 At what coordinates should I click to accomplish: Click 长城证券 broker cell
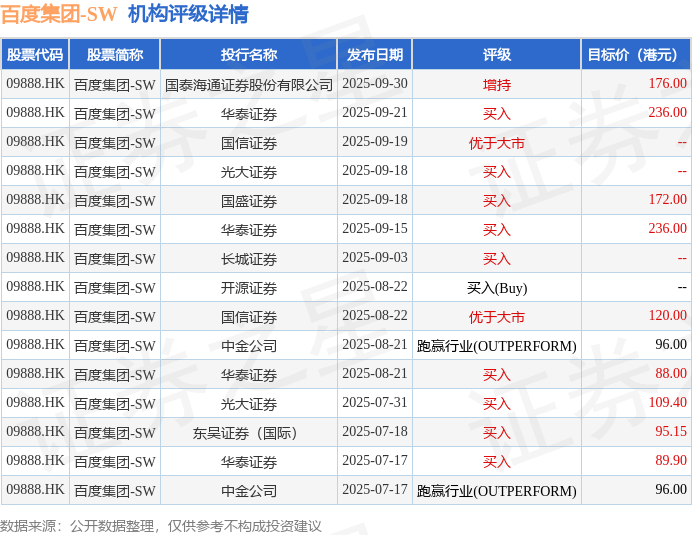[x=249, y=259]
